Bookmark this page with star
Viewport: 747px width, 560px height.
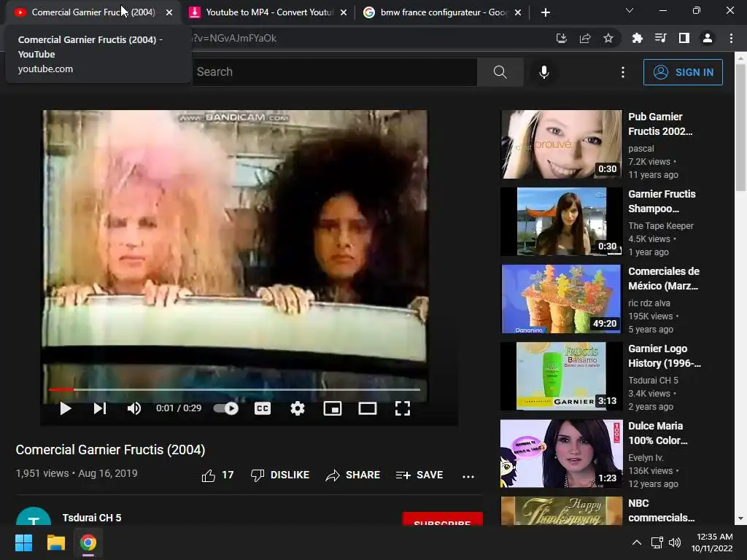pos(608,39)
